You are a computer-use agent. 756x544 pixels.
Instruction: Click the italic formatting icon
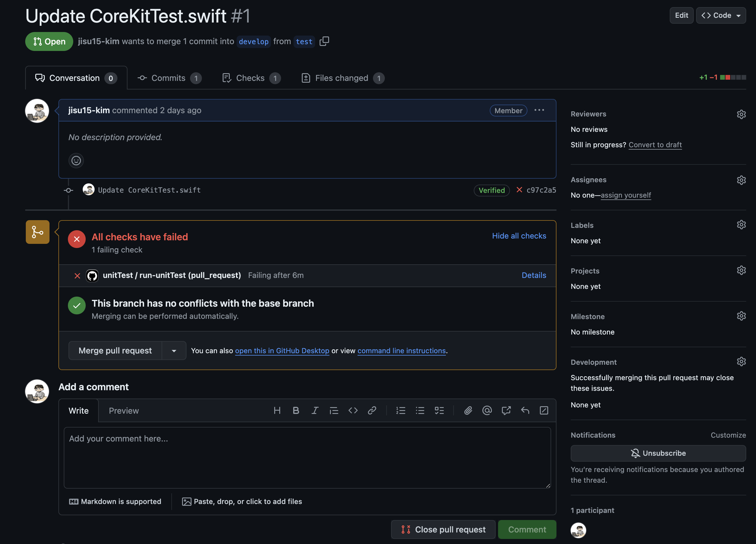(x=315, y=410)
